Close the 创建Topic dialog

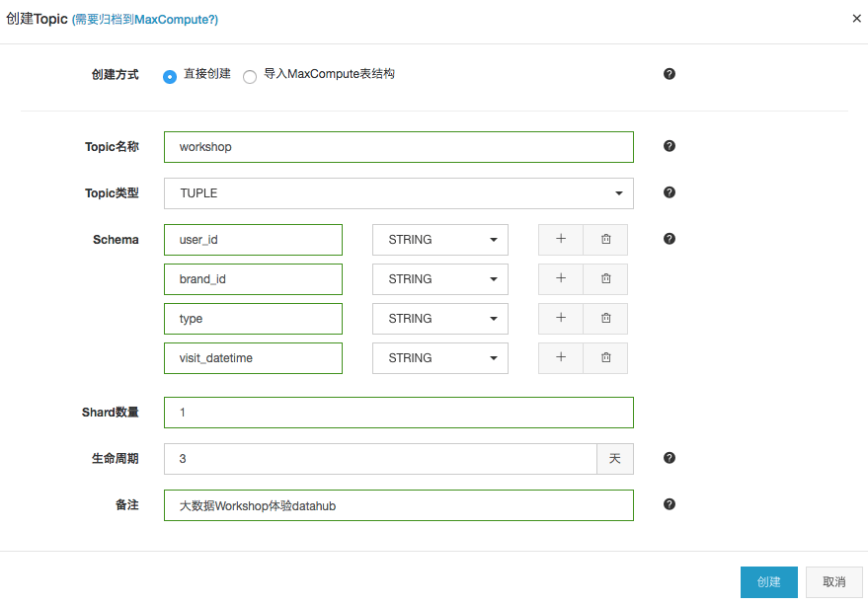pyautogui.click(x=856, y=19)
